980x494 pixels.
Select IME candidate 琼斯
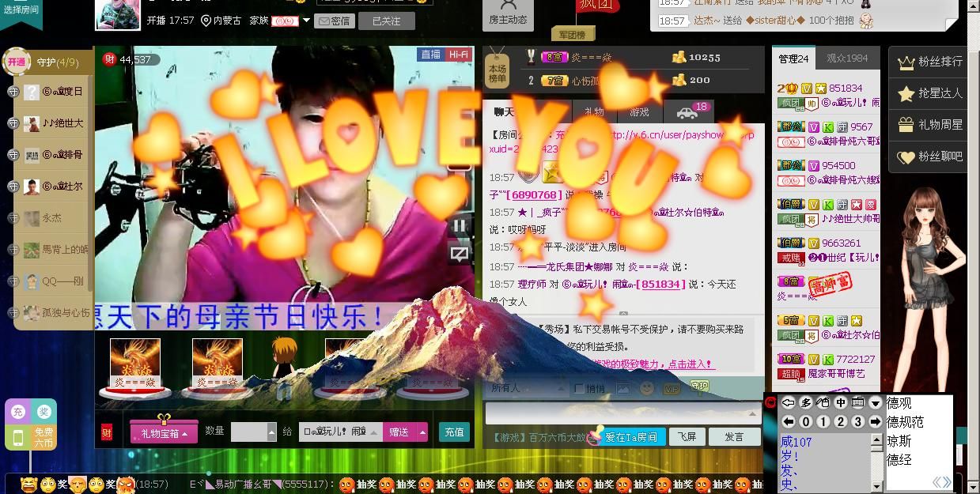coord(899,441)
